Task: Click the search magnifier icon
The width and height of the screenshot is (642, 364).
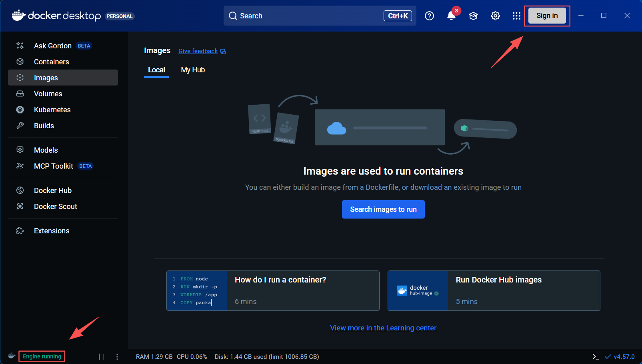Action: (233, 16)
